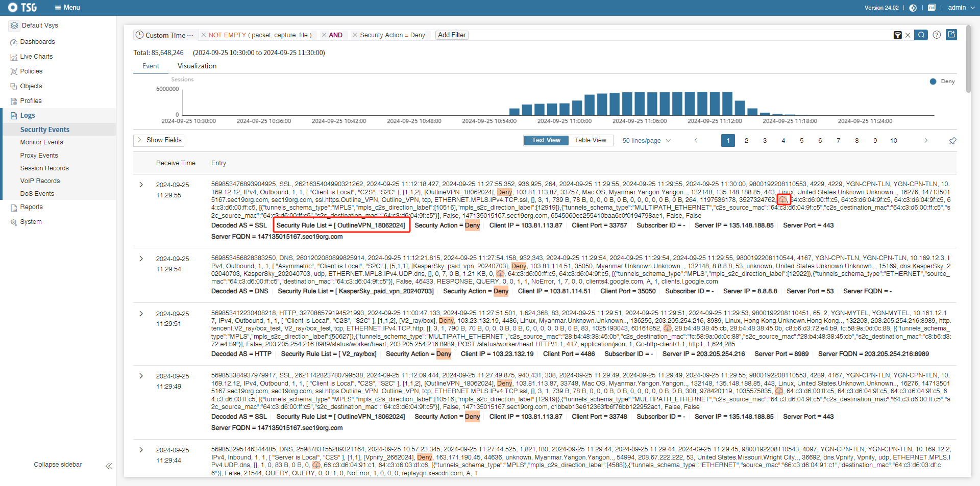Go to page 5 of results

click(x=801, y=141)
